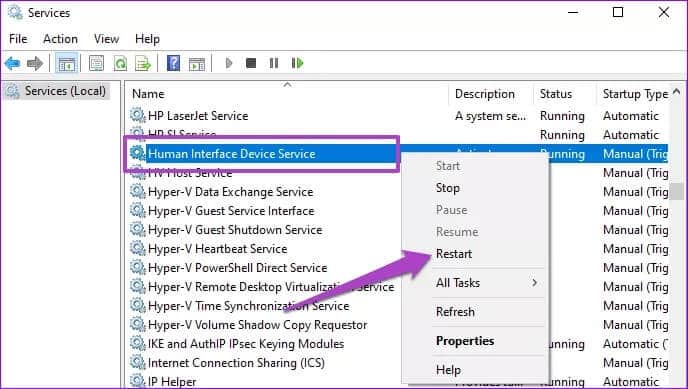Click Automatic startup type of IKE and AuthIP
This screenshot has height=389, width=688.
click(634, 344)
